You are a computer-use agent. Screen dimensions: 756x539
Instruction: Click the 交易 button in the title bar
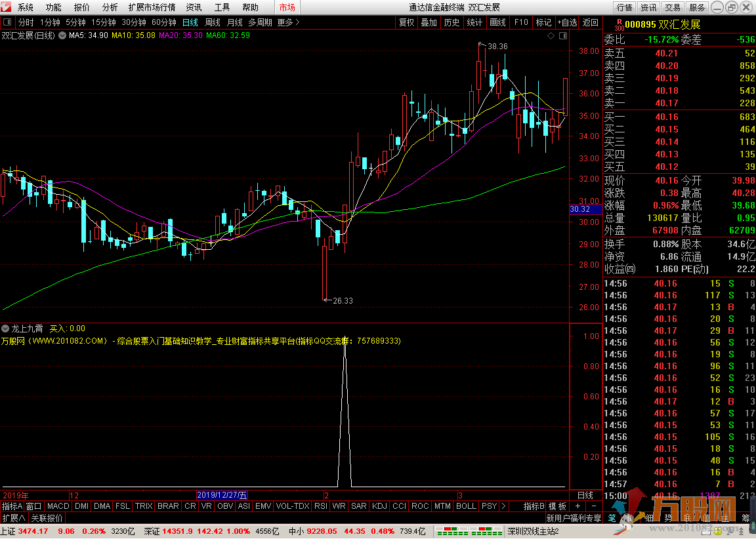tap(673, 7)
